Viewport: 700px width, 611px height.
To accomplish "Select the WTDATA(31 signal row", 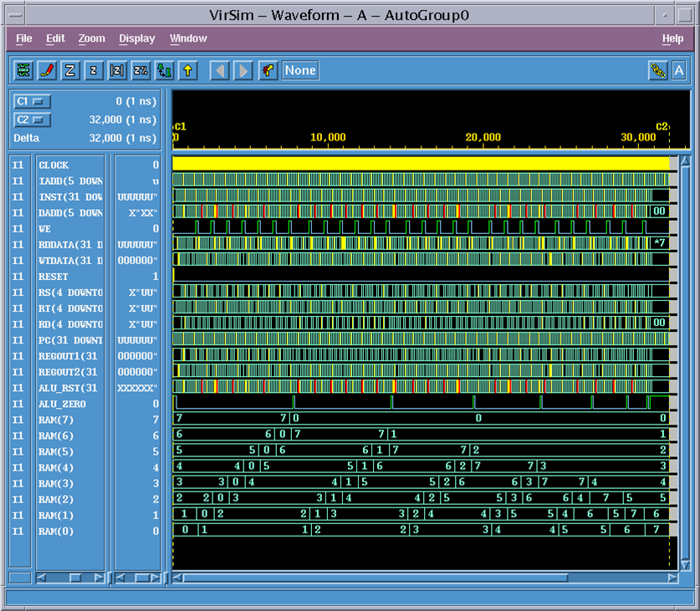I will (x=70, y=261).
